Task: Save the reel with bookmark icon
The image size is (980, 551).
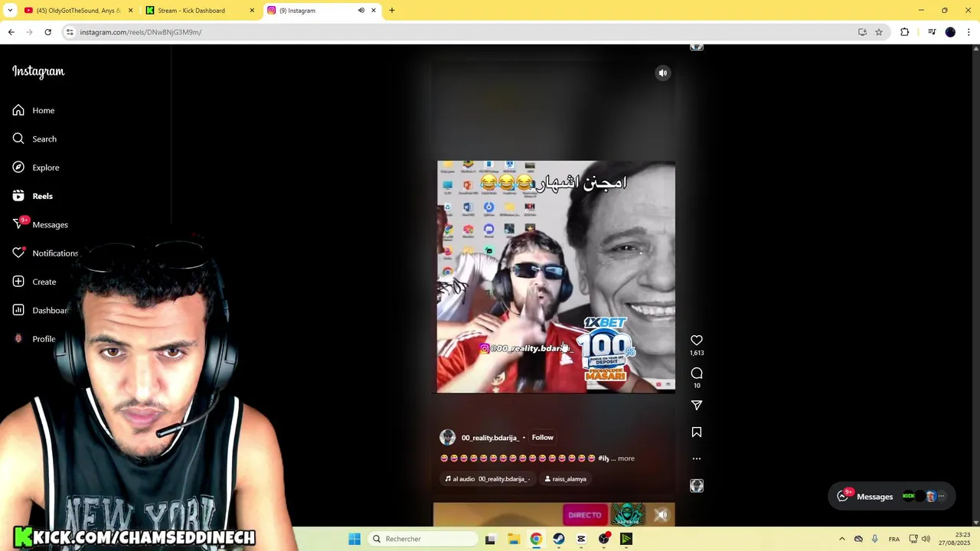Action: pyautogui.click(x=697, y=432)
